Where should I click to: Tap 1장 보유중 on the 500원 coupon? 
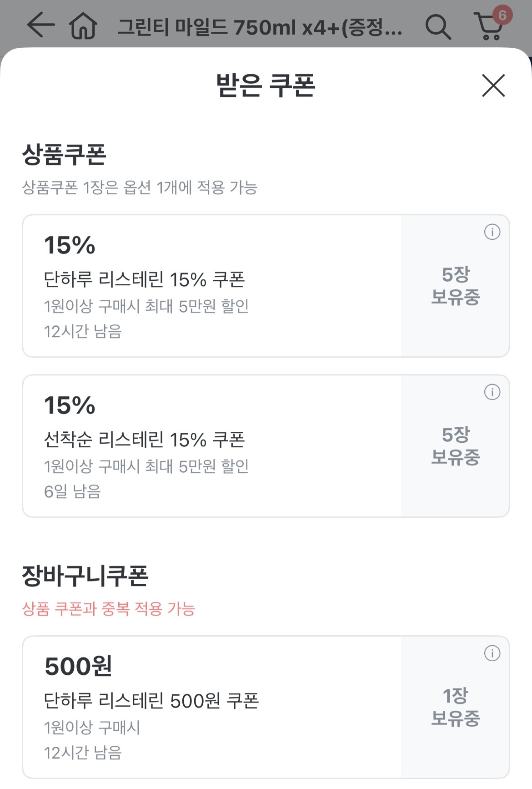[455, 707]
